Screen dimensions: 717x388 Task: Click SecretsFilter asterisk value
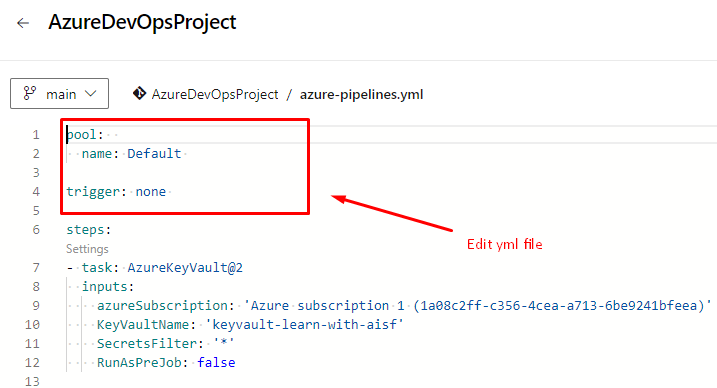tap(224, 343)
